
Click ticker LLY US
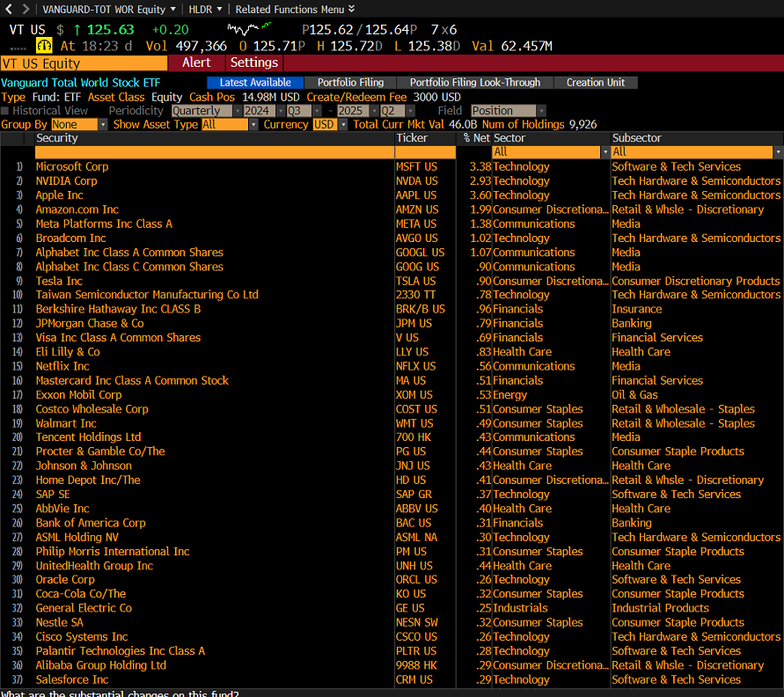(x=412, y=352)
